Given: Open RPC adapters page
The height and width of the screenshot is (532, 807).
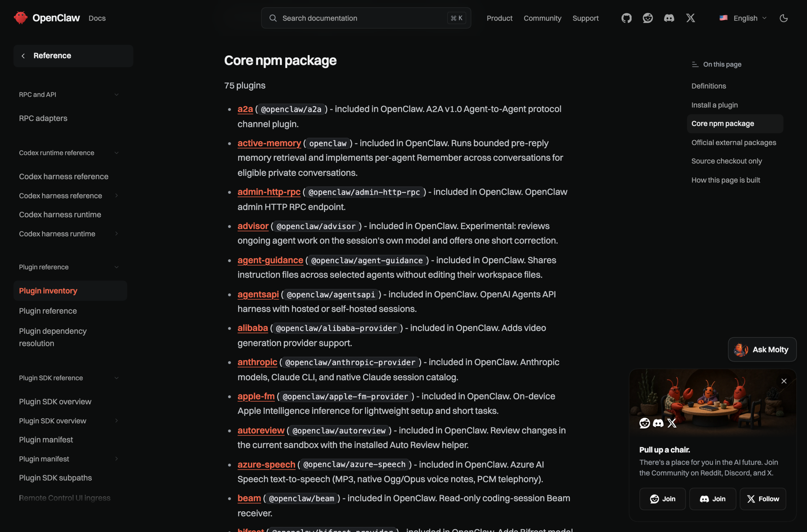Looking at the screenshot, I should point(43,118).
